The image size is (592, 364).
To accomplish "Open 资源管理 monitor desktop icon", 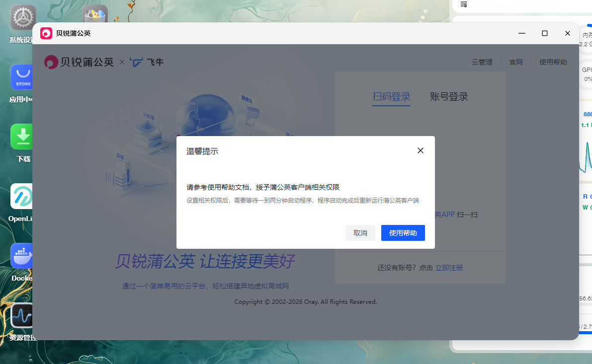I will point(21,315).
